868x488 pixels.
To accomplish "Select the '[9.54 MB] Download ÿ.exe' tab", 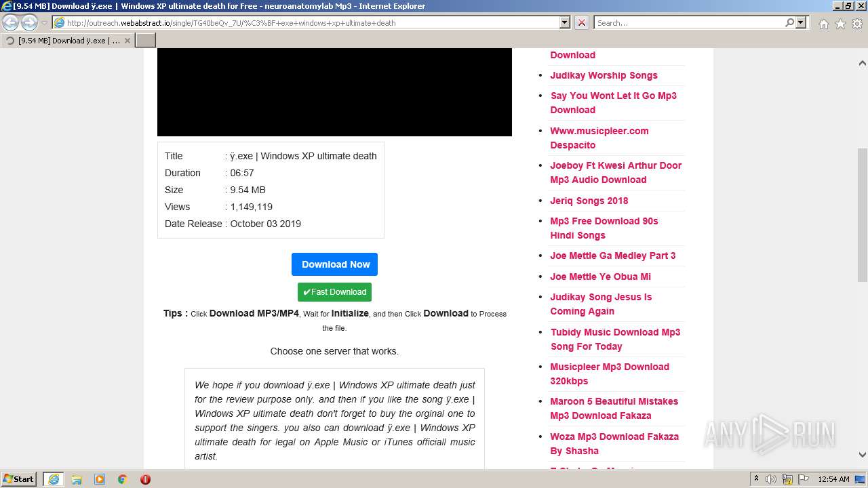I will (x=68, y=41).
